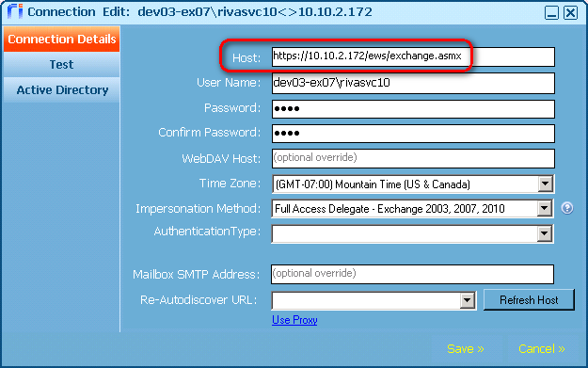Click the User Name field

click(x=413, y=83)
